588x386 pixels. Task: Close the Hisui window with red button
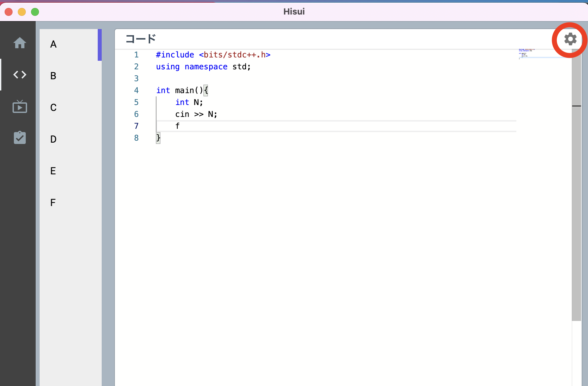click(9, 12)
